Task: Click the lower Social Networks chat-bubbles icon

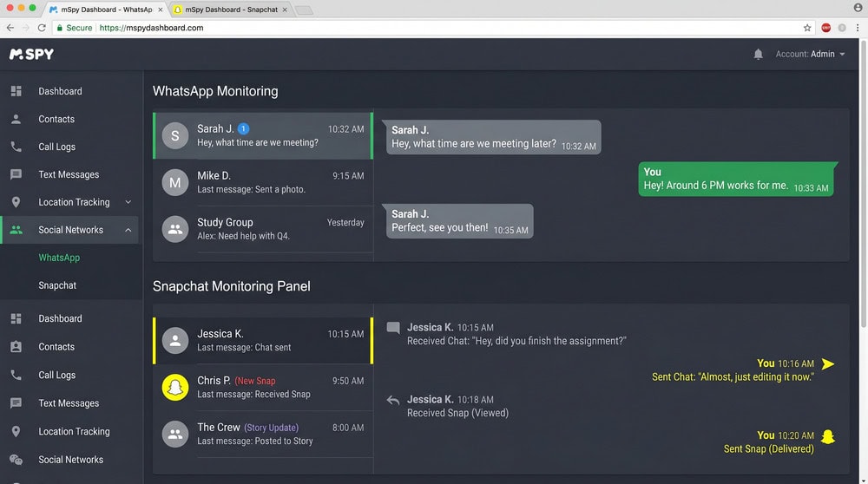Action: 16,460
